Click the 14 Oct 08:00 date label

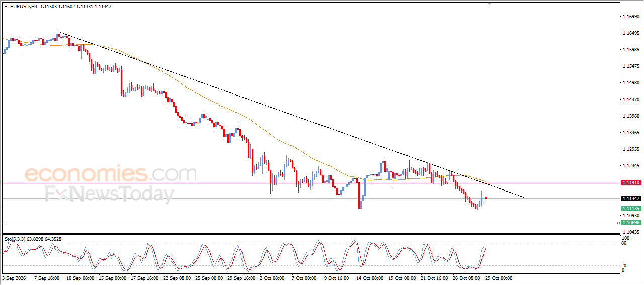point(370,278)
